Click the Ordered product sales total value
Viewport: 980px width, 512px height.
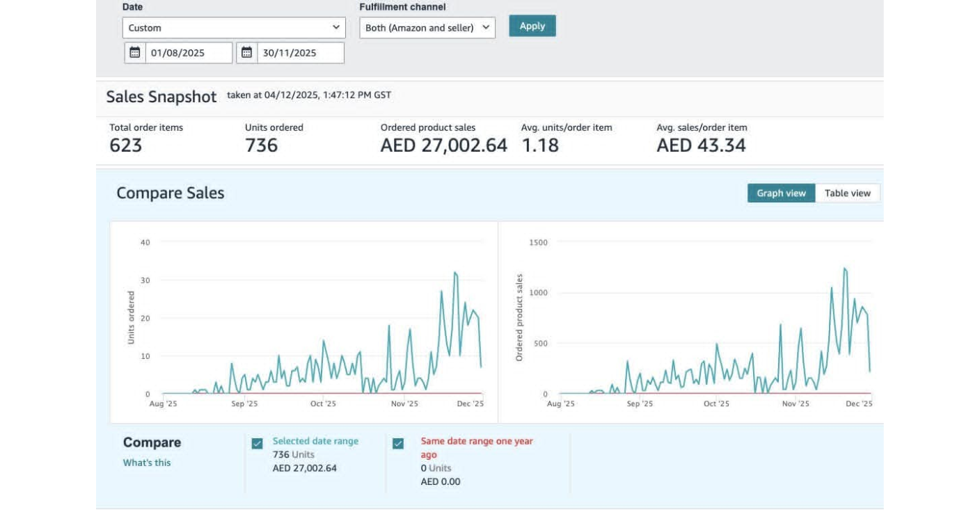coord(443,145)
